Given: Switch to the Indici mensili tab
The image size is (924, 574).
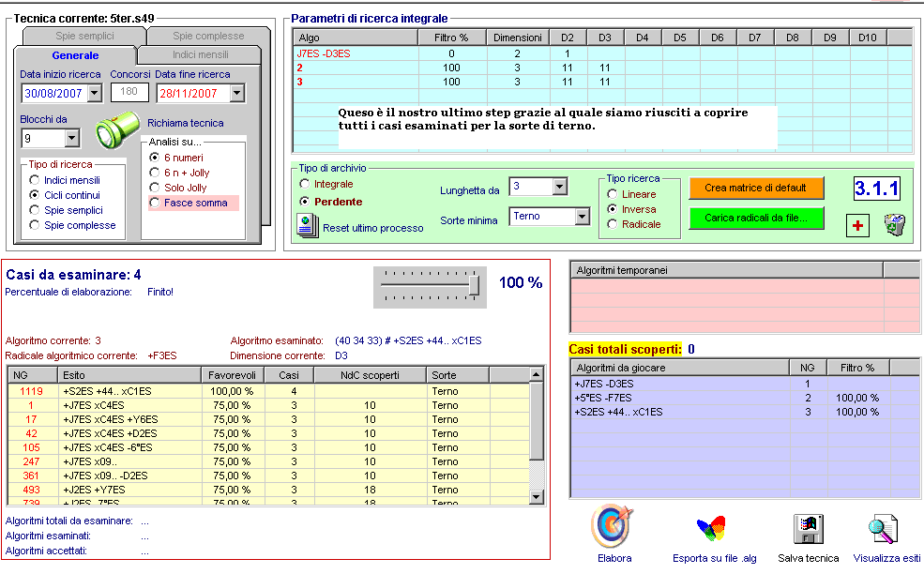Looking at the screenshot, I should [x=201, y=54].
